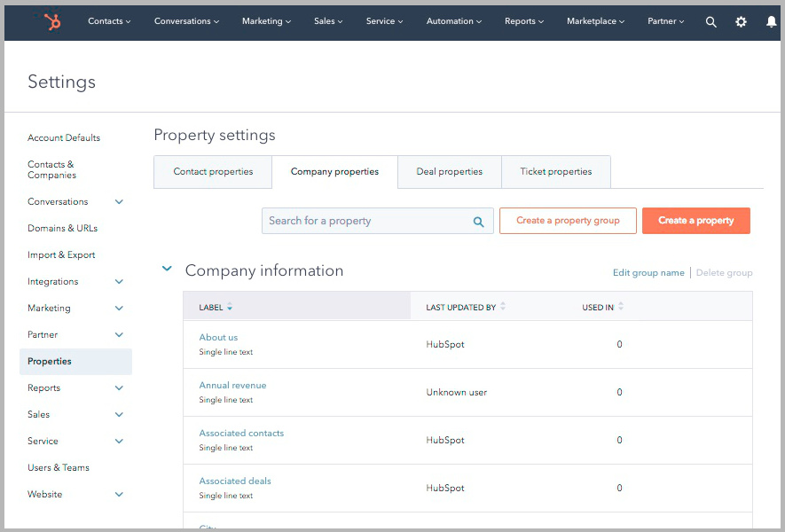The width and height of the screenshot is (785, 532).
Task: Open the notifications bell icon
Action: (x=772, y=21)
